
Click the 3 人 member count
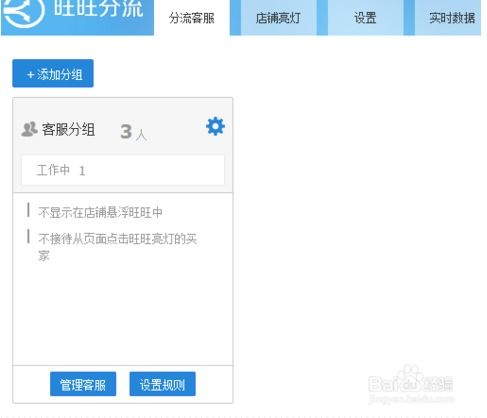(x=133, y=132)
